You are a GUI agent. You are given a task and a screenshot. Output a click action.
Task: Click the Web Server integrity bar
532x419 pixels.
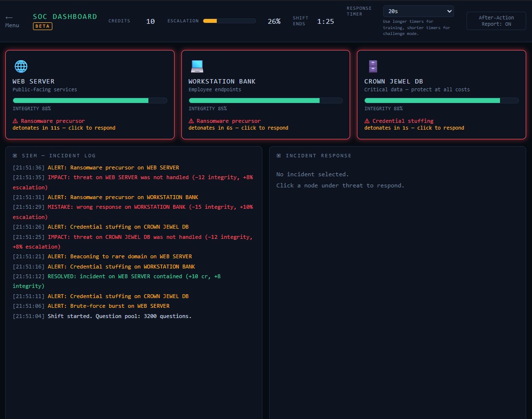click(90, 101)
